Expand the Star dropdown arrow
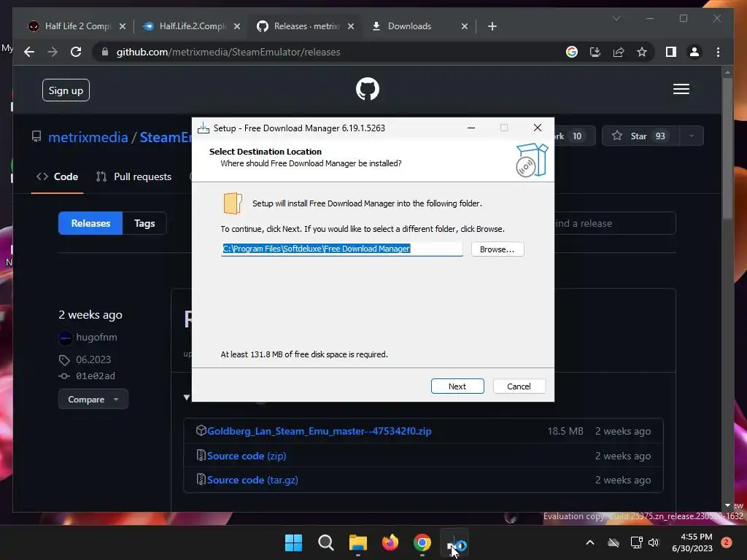747x560 pixels. coord(692,136)
